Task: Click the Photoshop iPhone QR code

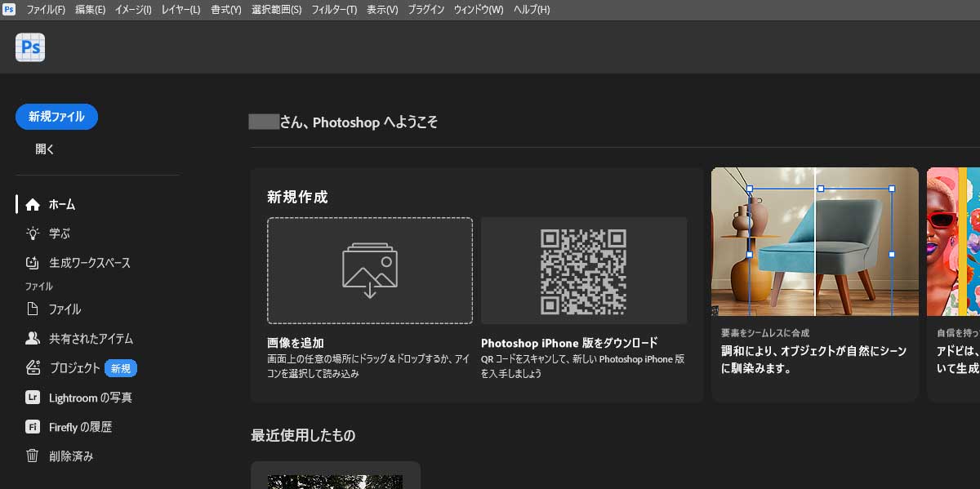Action: [x=584, y=272]
